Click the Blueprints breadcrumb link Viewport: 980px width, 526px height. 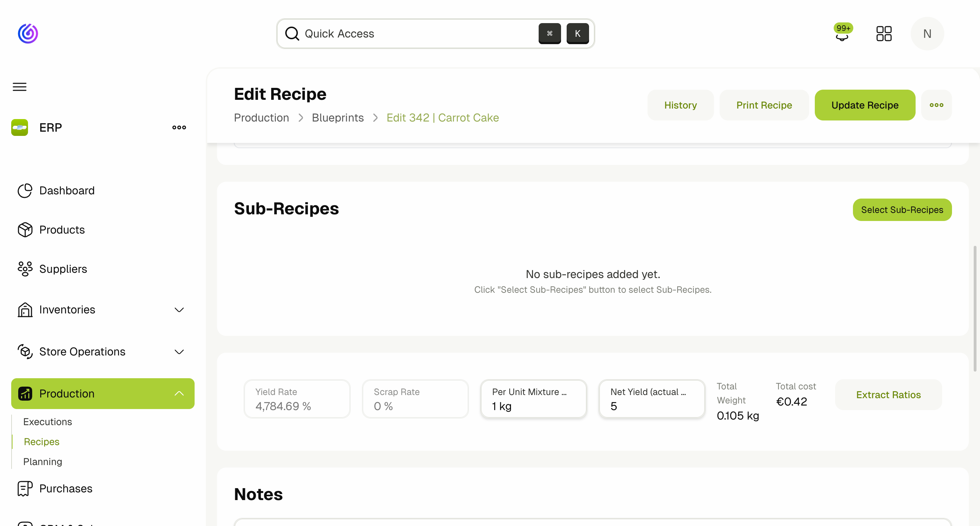click(x=338, y=118)
